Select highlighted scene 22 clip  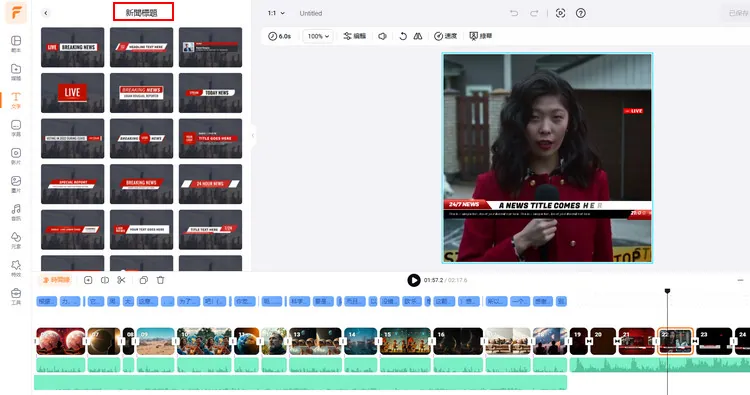675,341
